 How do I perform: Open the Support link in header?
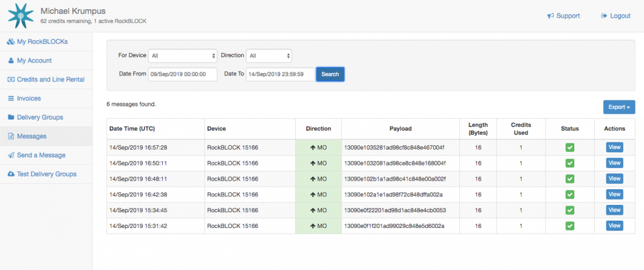563,16
